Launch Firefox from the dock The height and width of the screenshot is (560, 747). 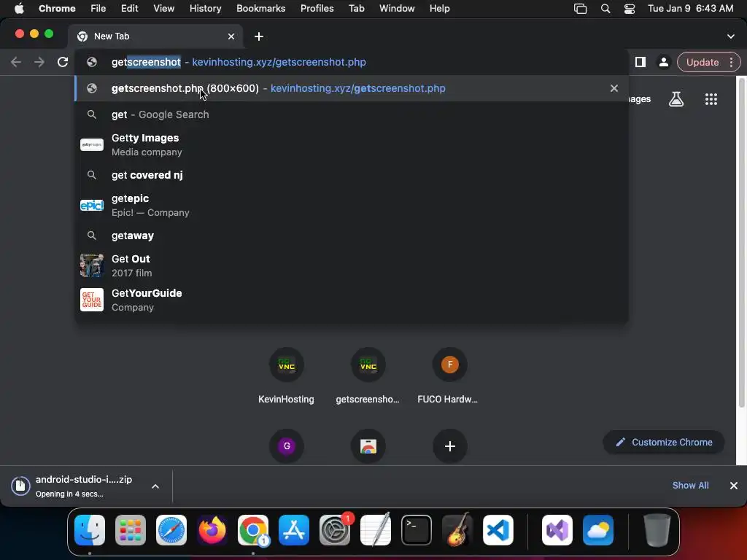tap(212, 530)
